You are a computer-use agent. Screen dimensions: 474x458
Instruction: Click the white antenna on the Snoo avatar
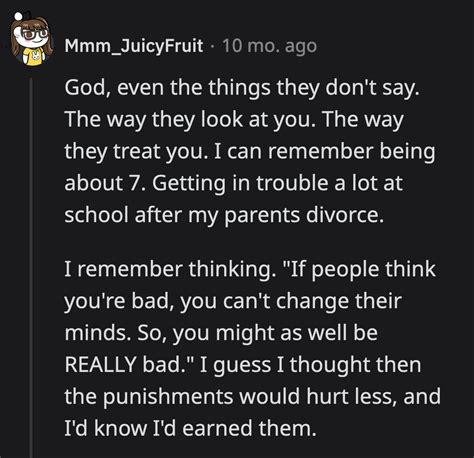point(19,16)
